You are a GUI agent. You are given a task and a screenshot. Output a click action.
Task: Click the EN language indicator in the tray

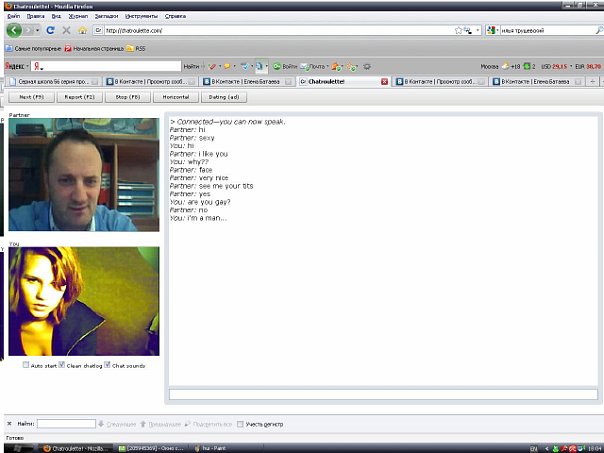[534, 449]
